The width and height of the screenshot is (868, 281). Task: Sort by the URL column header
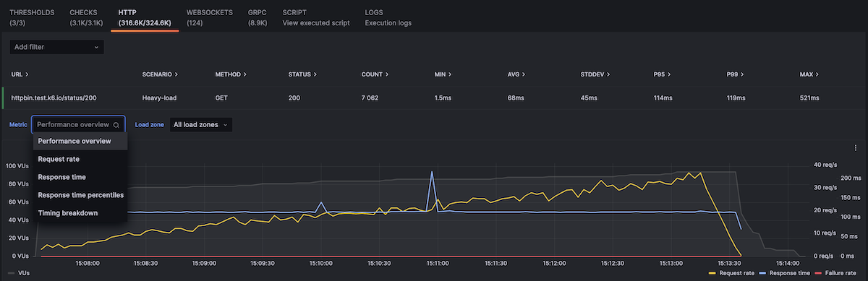[20, 74]
